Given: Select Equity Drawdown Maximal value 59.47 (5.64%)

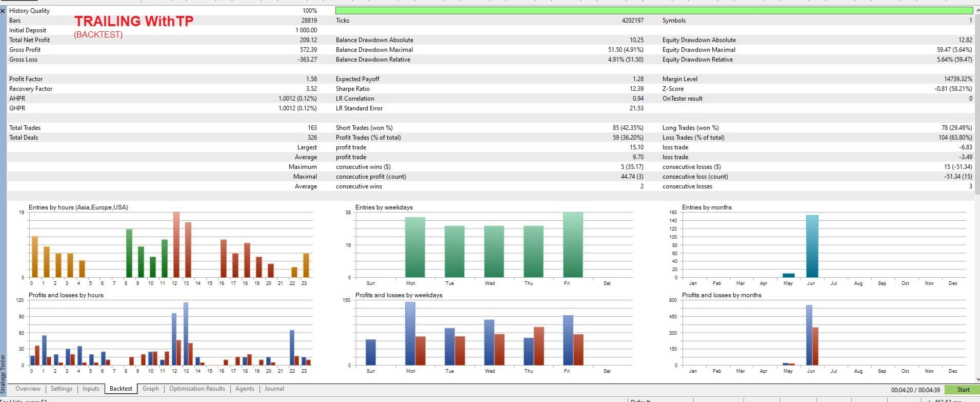Looking at the screenshot, I should (954, 50).
